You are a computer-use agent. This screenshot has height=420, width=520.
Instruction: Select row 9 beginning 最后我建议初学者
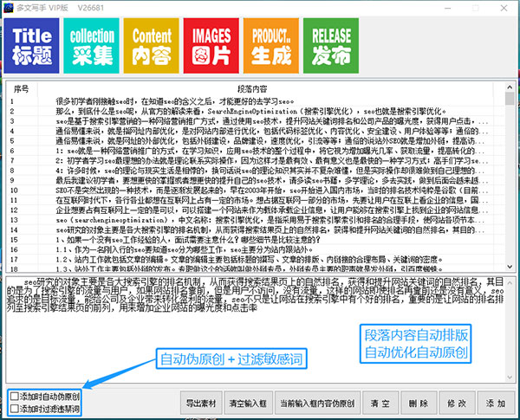point(256,180)
